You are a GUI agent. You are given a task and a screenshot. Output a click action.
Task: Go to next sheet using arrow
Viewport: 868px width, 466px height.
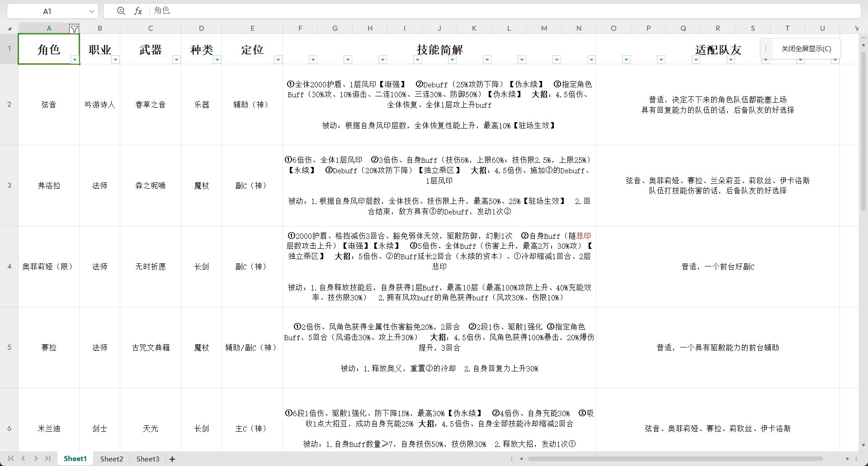coord(36,458)
